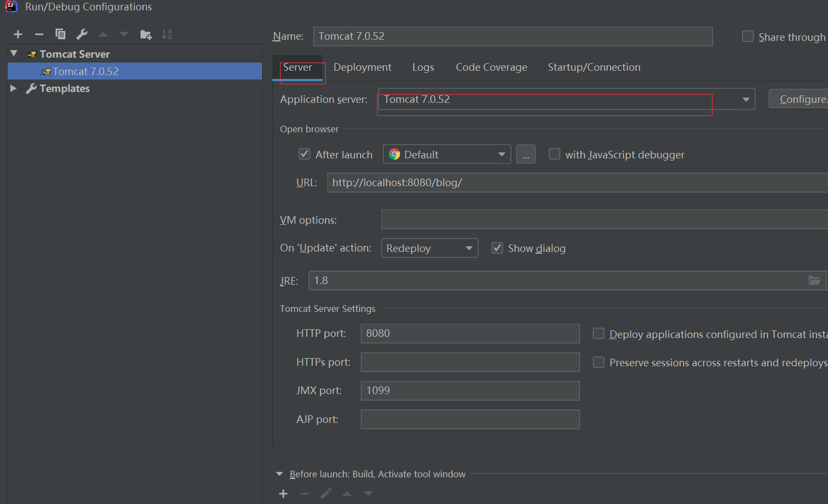
Task: Browse for a JRE with the folder icon
Action: click(x=814, y=280)
